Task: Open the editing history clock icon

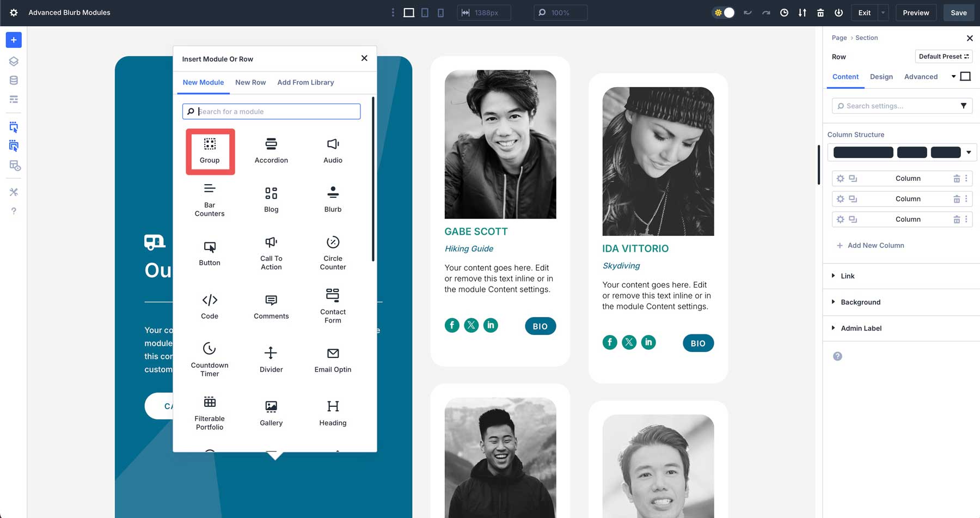Action: [784, 12]
